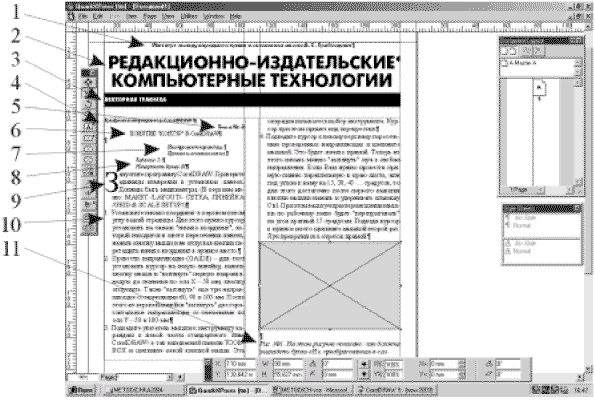Click the box rotation angle field

click(x=337, y=364)
